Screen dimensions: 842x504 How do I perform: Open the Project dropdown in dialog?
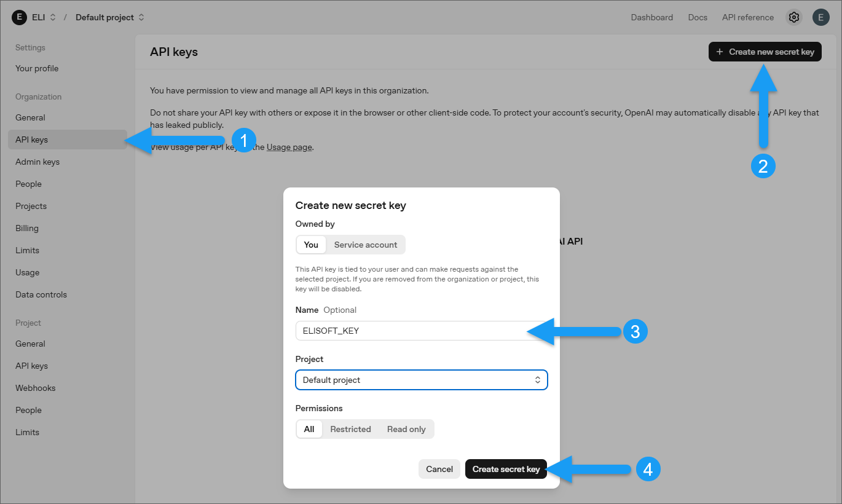pyautogui.click(x=421, y=380)
